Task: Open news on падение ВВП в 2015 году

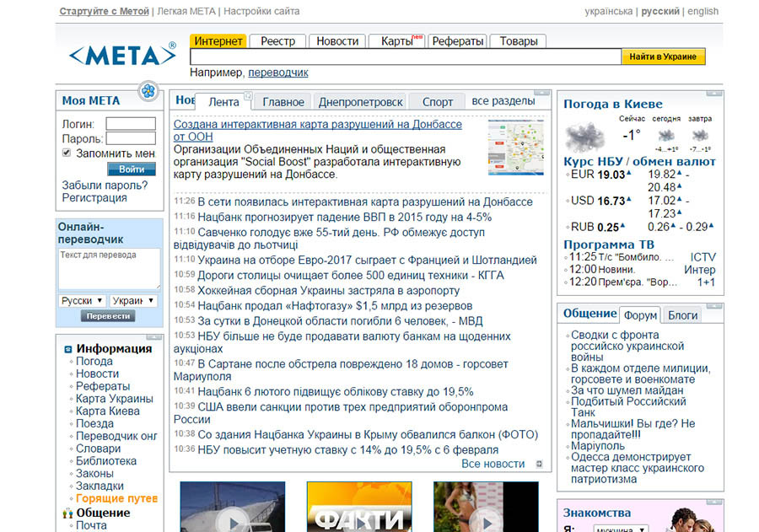Action: pos(345,217)
